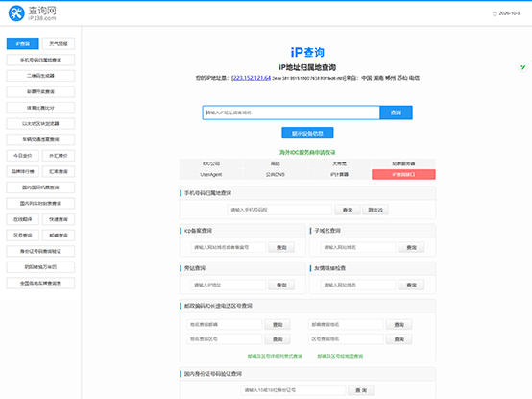Open 今日金价 in the sidebar

point(23,156)
